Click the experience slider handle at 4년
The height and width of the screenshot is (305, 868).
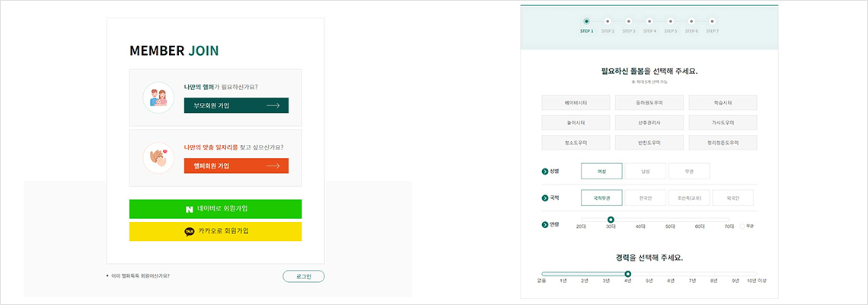[x=627, y=274]
